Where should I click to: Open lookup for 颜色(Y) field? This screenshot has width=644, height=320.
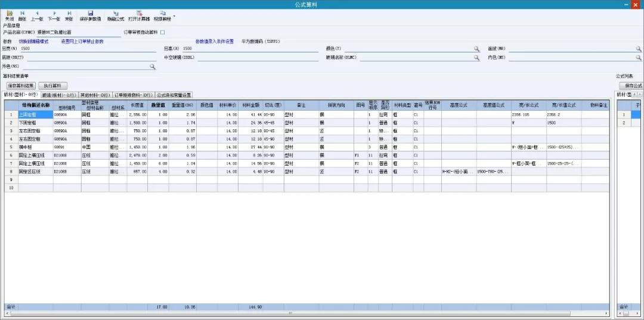(x=476, y=49)
